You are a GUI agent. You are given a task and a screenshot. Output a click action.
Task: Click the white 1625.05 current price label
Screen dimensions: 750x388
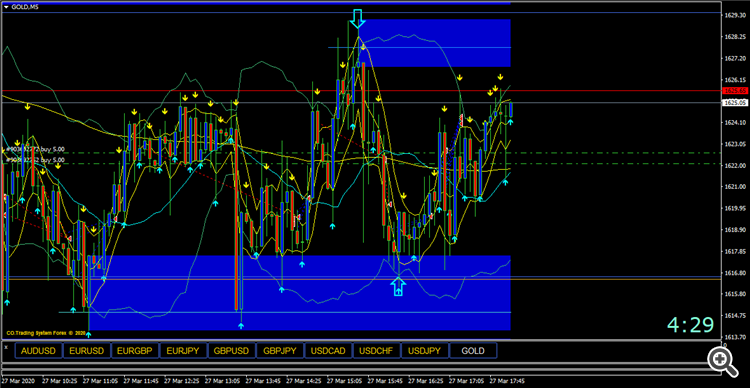pyautogui.click(x=736, y=103)
